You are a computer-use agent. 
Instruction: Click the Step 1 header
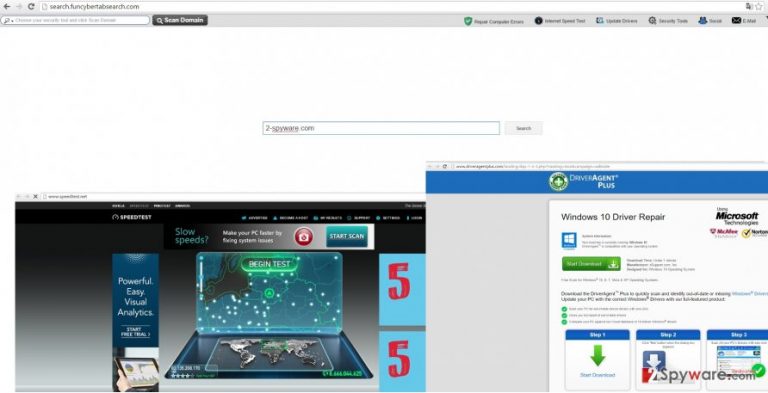[597, 335]
